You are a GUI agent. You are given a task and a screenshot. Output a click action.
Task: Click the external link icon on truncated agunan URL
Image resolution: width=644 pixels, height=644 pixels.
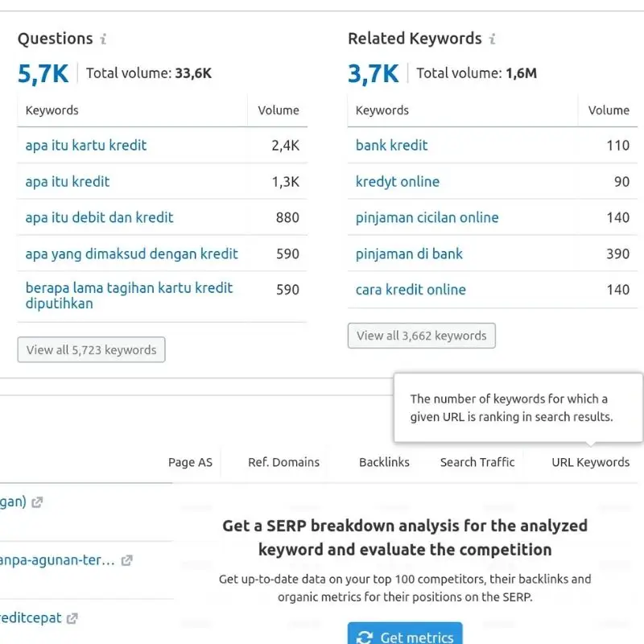pyautogui.click(x=126, y=559)
